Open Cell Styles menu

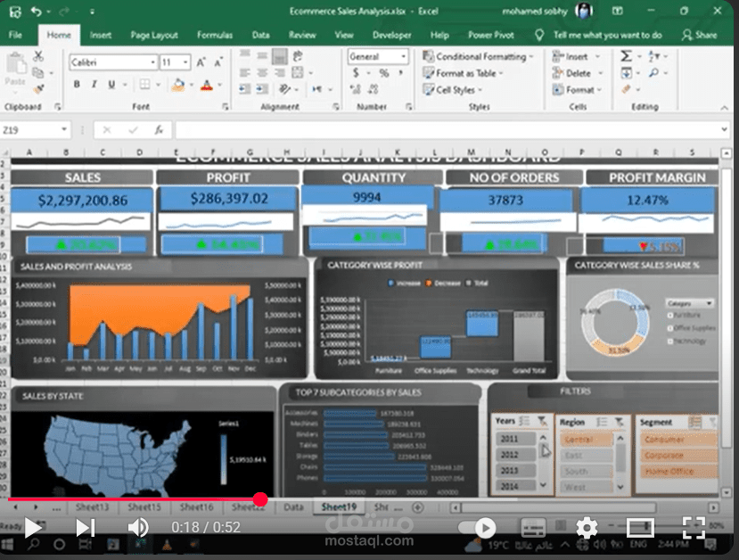pyautogui.click(x=453, y=89)
